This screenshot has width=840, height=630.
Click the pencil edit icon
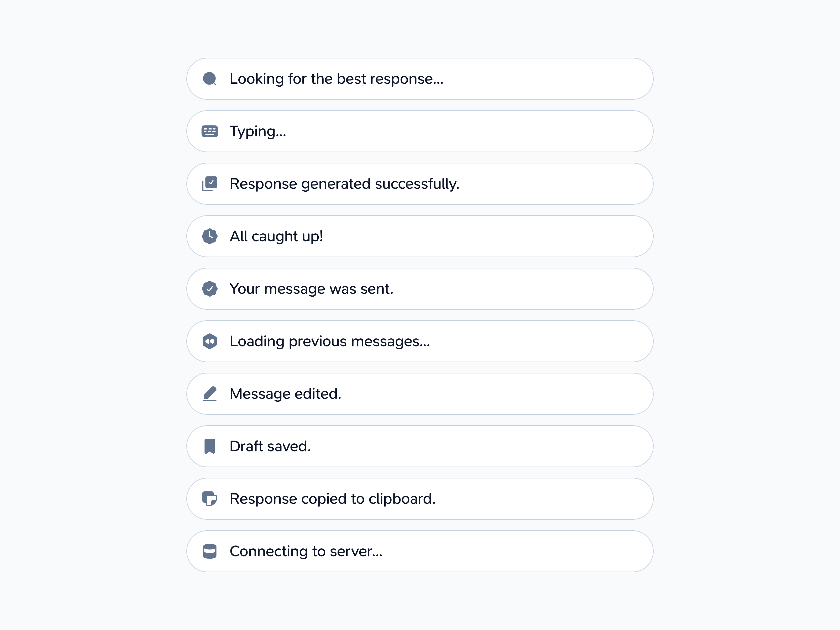210,394
